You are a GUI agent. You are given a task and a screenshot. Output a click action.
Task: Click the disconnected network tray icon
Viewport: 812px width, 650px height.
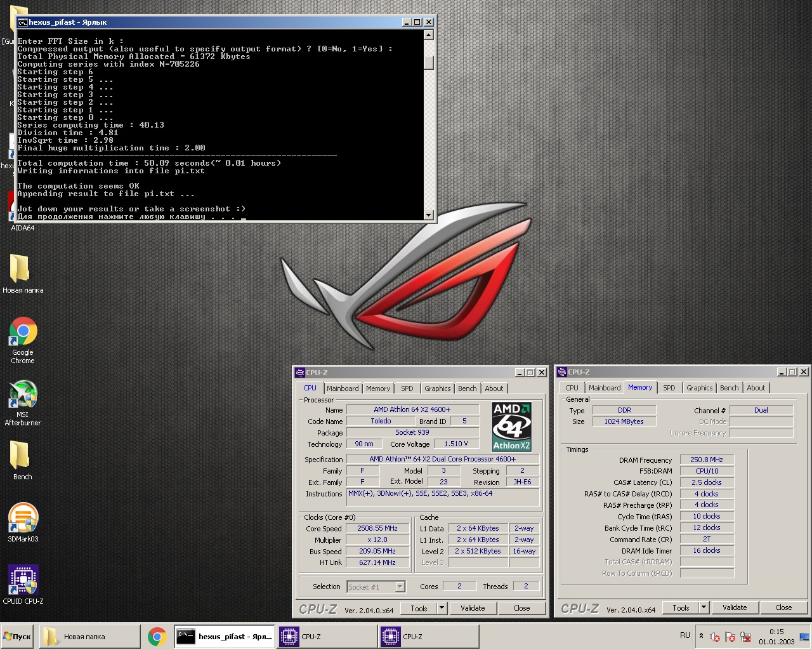click(x=746, y=637)
